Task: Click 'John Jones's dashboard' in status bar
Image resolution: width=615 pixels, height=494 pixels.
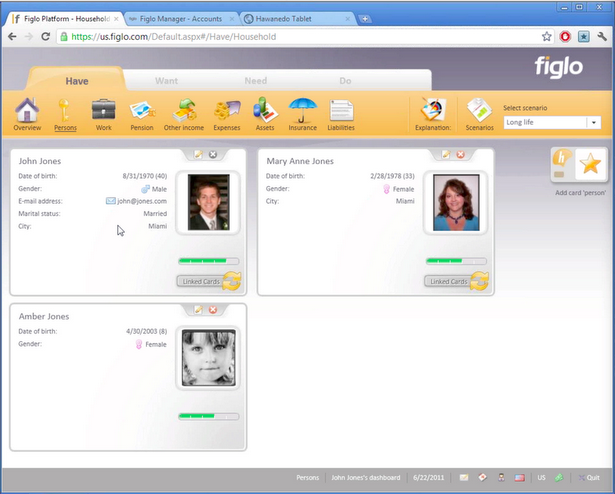Action: click(x=366, y=478)
